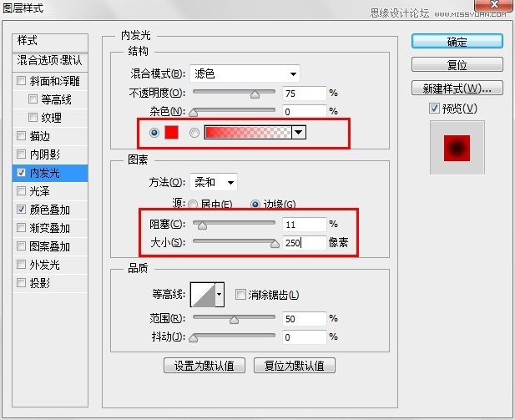Select the gradient radio button
This screenshot has width=515, height=420.
click(194, 133)
